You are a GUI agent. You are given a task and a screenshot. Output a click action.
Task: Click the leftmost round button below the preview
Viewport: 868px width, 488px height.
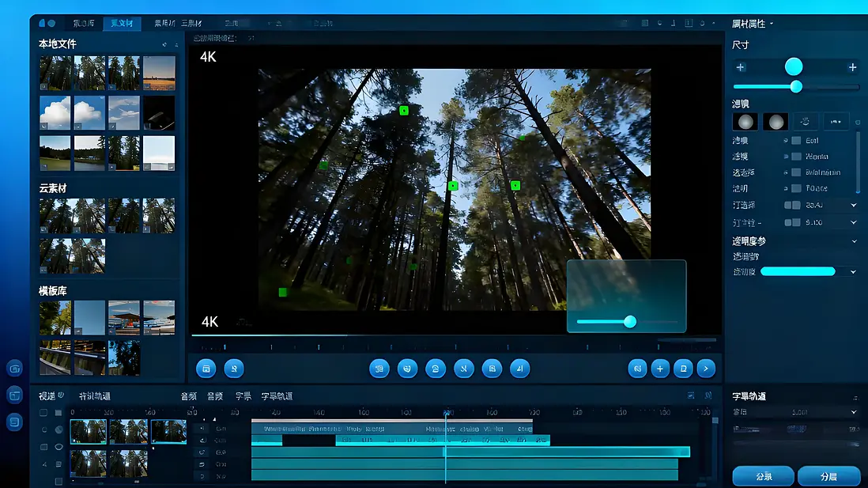click(206, 369)
